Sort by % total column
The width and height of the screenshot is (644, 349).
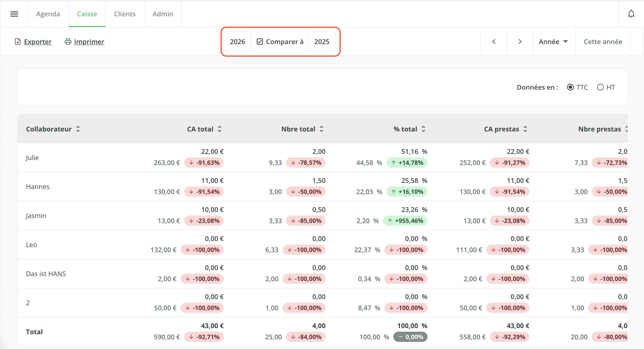pyautogui.click(x=409, y=129)
